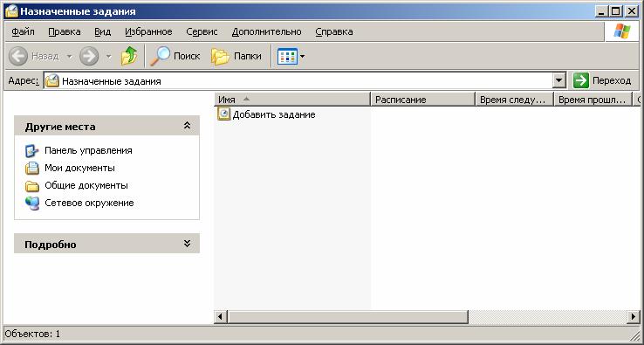Sort by Время следу... column header
The image size is (644, 345).
click(x=514, y=100)
